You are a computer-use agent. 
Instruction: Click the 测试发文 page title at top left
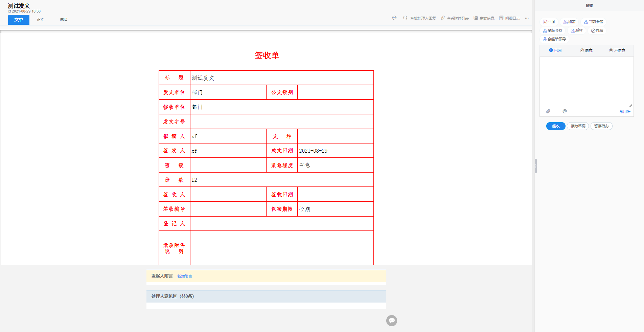19,6
